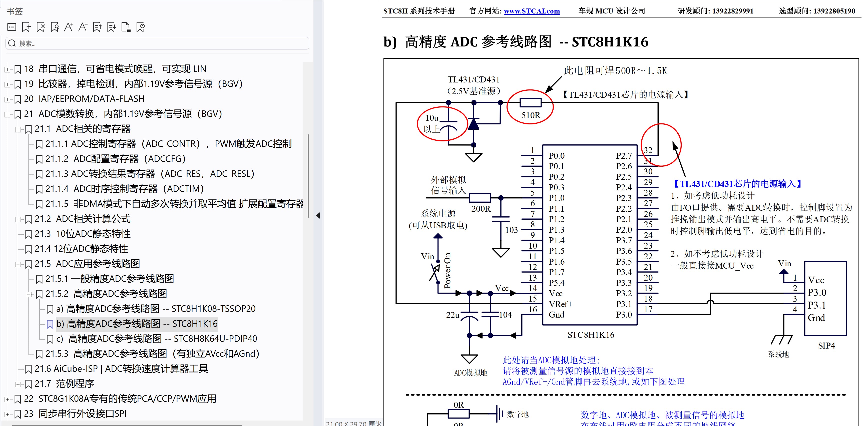Open bookmark 21.2 ADC相关计算公式

point(83,219)
